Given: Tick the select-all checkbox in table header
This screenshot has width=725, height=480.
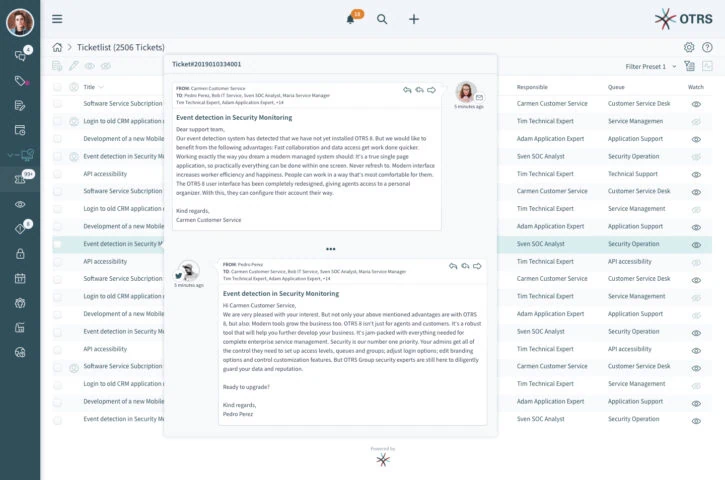Looking at the screenshot, I should [x=57, y=87].
